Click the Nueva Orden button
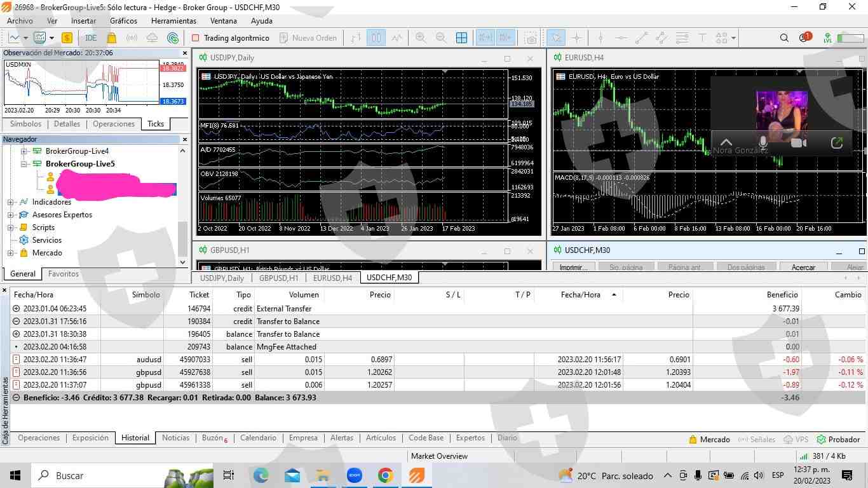Screen dimensions: 868x488 (x=308, y=38)
